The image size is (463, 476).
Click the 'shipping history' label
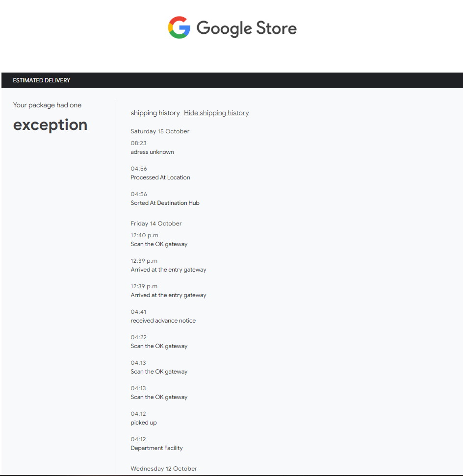155,113
